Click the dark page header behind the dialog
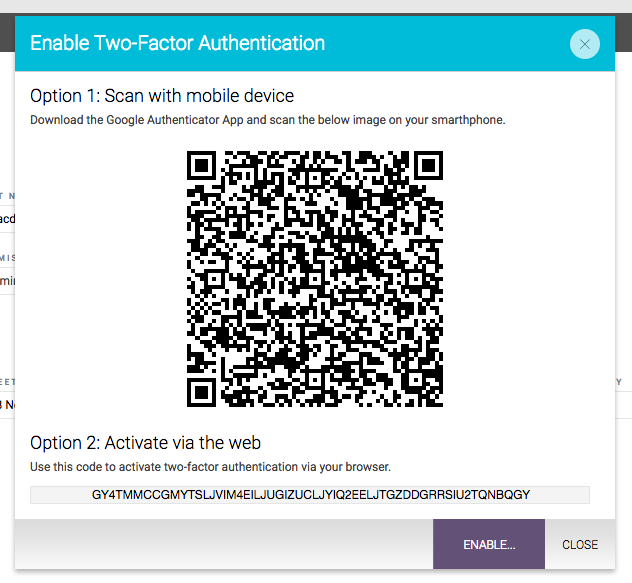The width and height of the screenshot is (632, 583). pos(7,32)
